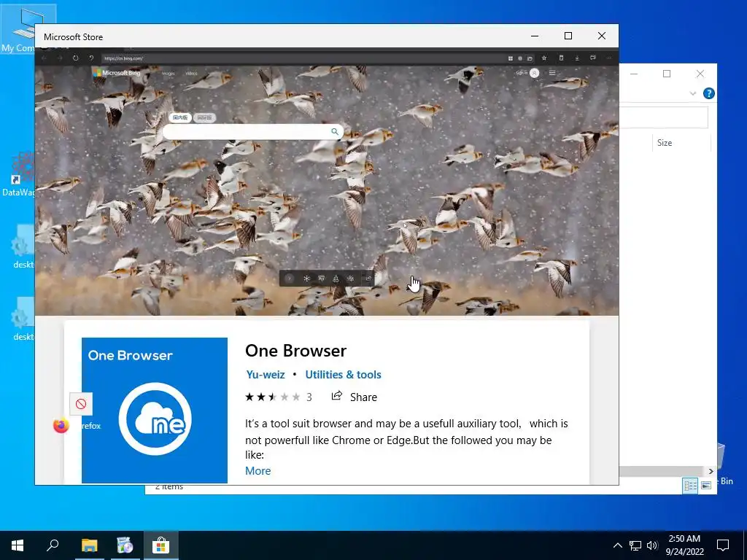Open the Utilities & tools category link
The height and width of the screenshot is (560, 747).
click(x=343, y=375)
